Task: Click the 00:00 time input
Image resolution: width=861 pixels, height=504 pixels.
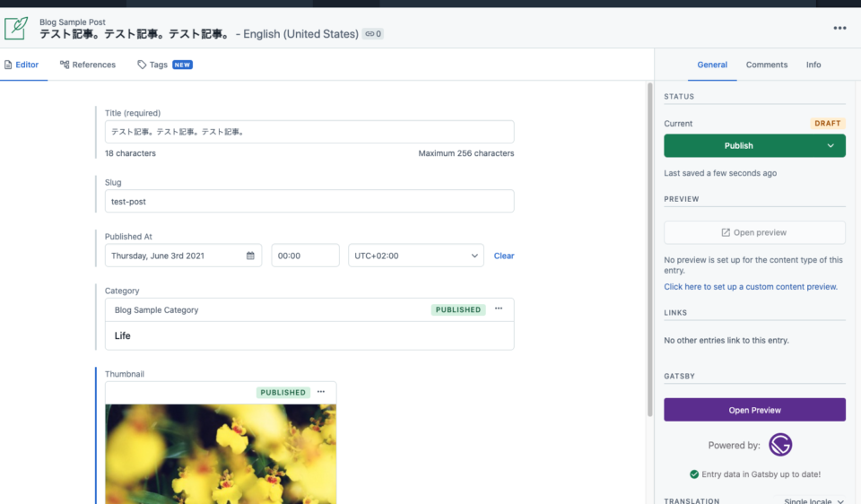Action: click(x=305, y=256)
